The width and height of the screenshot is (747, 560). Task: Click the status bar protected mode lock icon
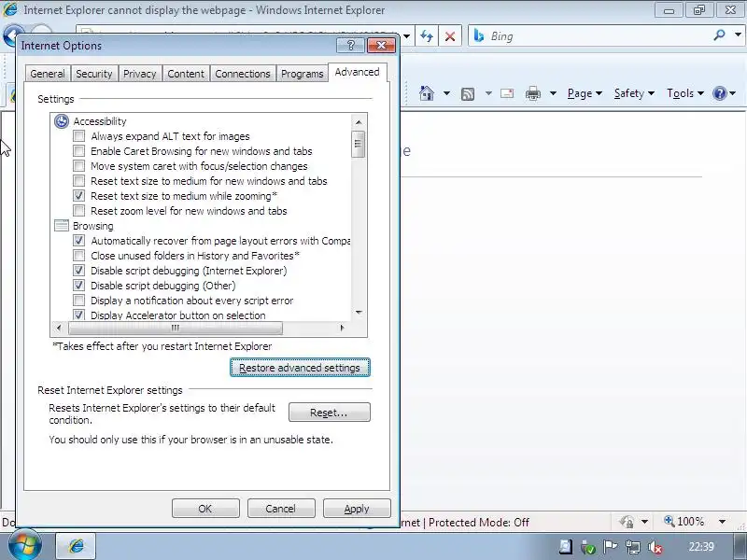point(627,522)
